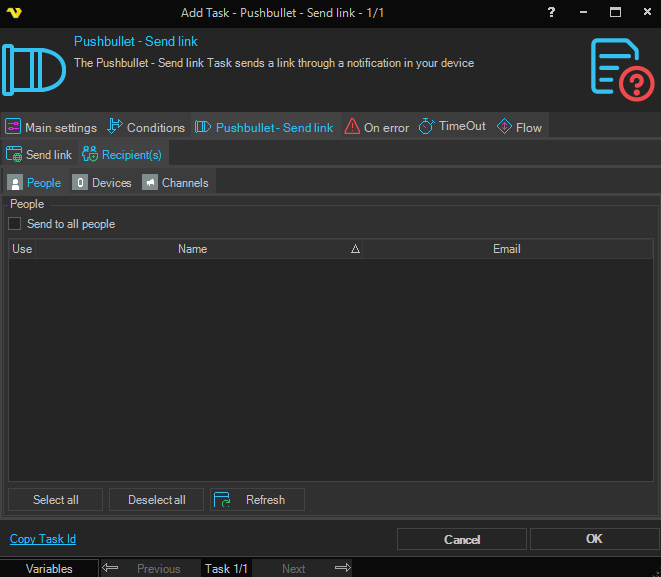The height and width of the screenshot is (577, 661).
Task: Click the Pushbullet bullet logo icon
Action: (x=33, y=70)
